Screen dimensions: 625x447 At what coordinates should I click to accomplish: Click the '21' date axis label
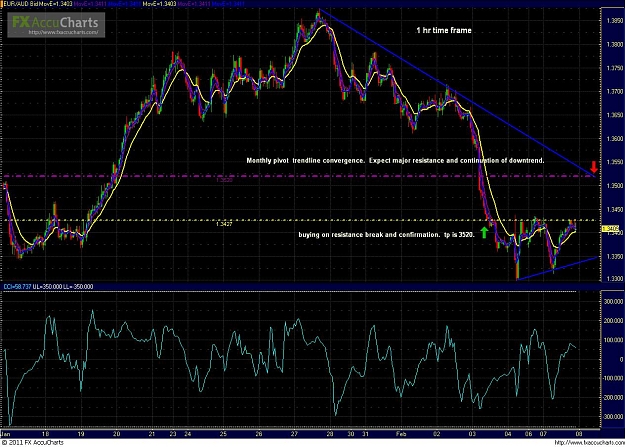152,434
